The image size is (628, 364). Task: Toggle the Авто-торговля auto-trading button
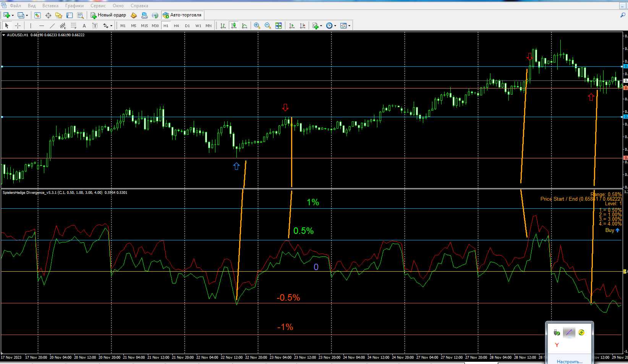pyautogui.click(x=182, y=15)
